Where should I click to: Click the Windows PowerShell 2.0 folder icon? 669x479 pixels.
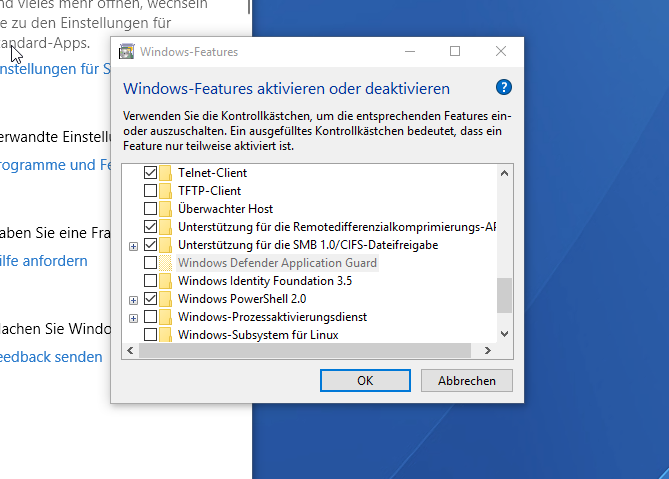[x=165, y=299]
